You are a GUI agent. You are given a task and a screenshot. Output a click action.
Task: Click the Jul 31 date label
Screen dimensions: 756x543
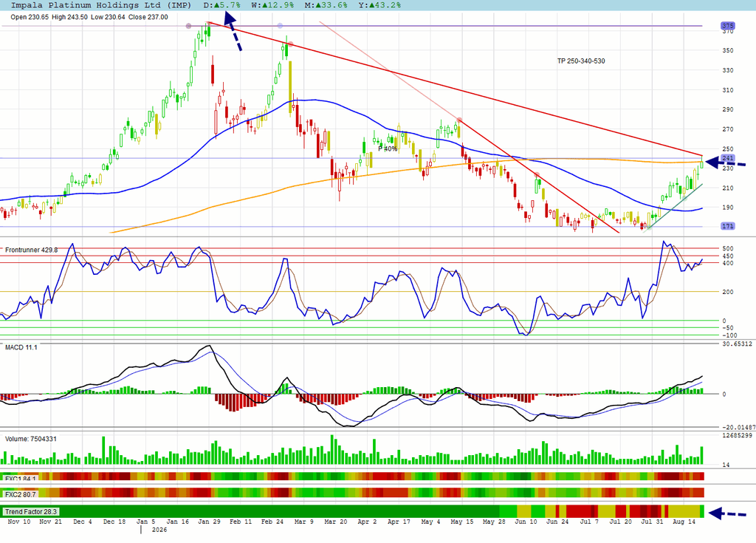tap(652, 522)
